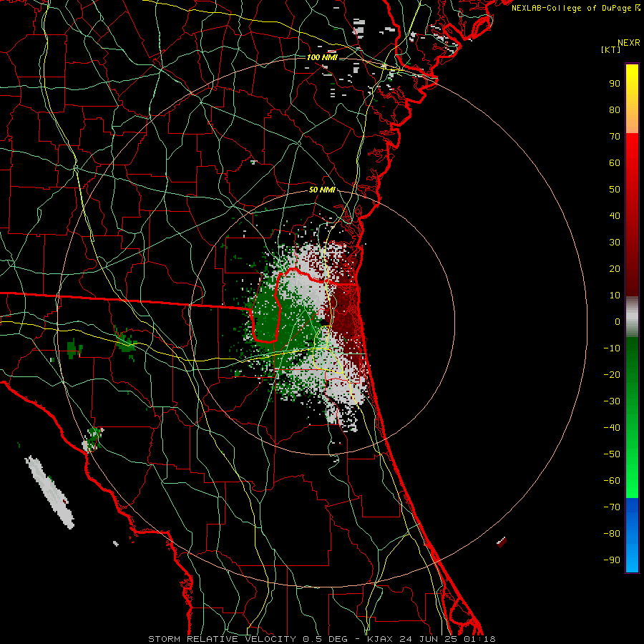This screenshot has width=644, height=644.
Task: Click the 50 value on the velocity scale
Action: pos(615,190)
